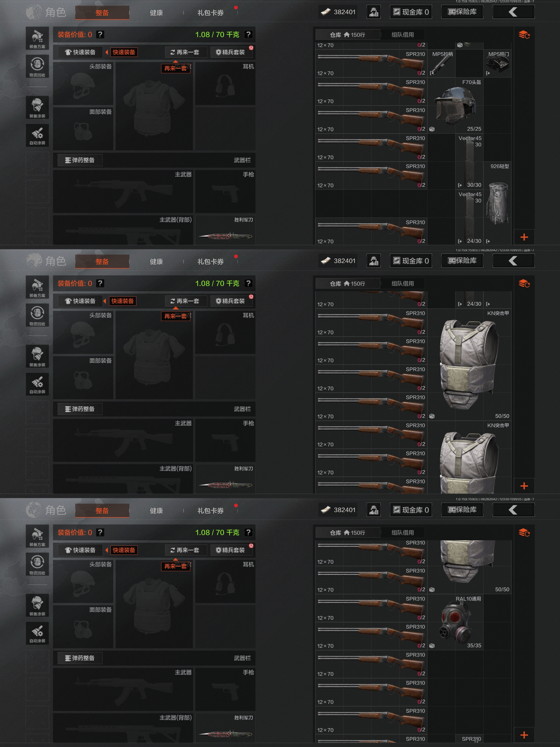Open 物资回收 recycle icon in middle screenshot
This screenshot has height=747, width=560.
(37, 315)
